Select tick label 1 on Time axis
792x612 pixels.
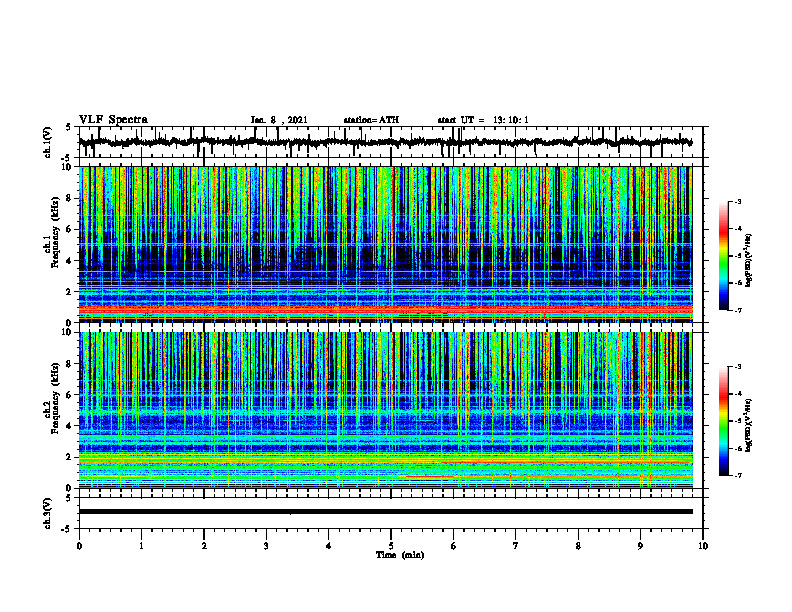coord(141,546)
